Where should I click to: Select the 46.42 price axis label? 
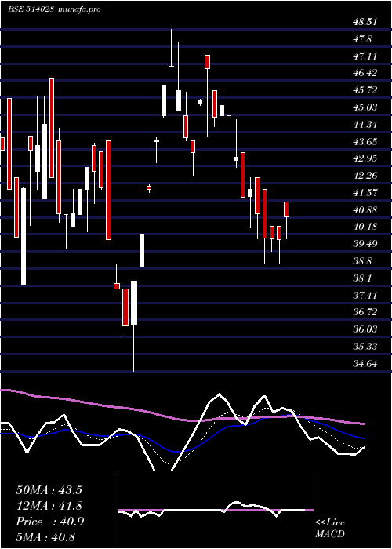(365, 73)
